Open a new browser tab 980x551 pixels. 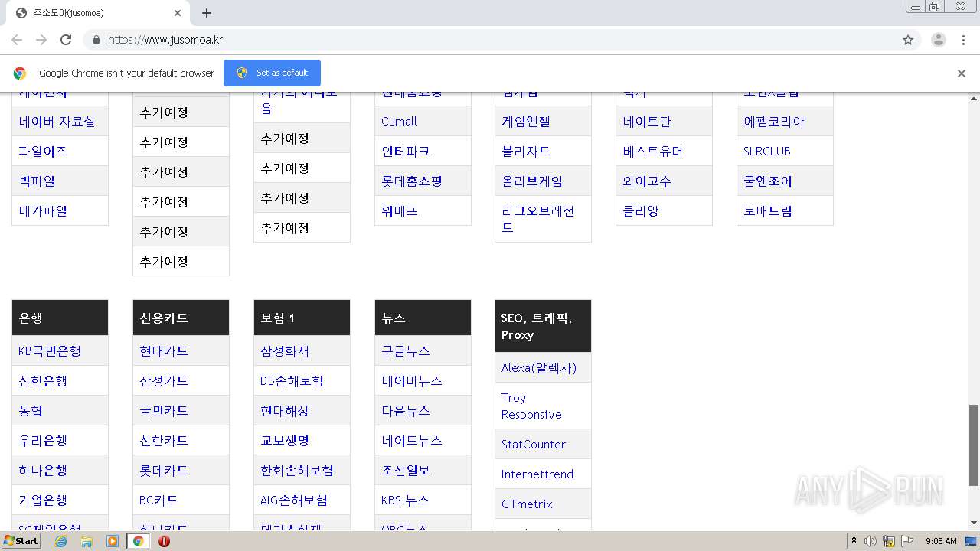coord(207,13)
